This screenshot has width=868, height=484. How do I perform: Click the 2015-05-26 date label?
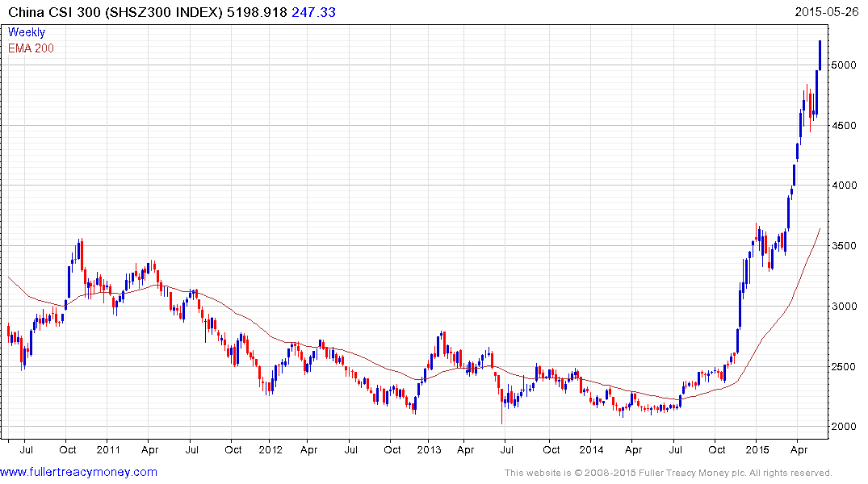pos(827,11)
